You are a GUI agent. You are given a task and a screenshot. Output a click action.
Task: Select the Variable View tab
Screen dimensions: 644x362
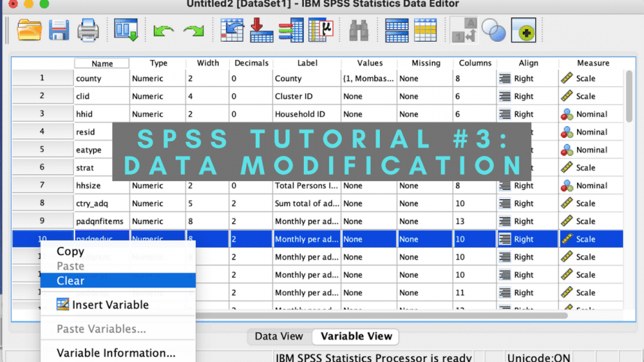pos(356,336)
